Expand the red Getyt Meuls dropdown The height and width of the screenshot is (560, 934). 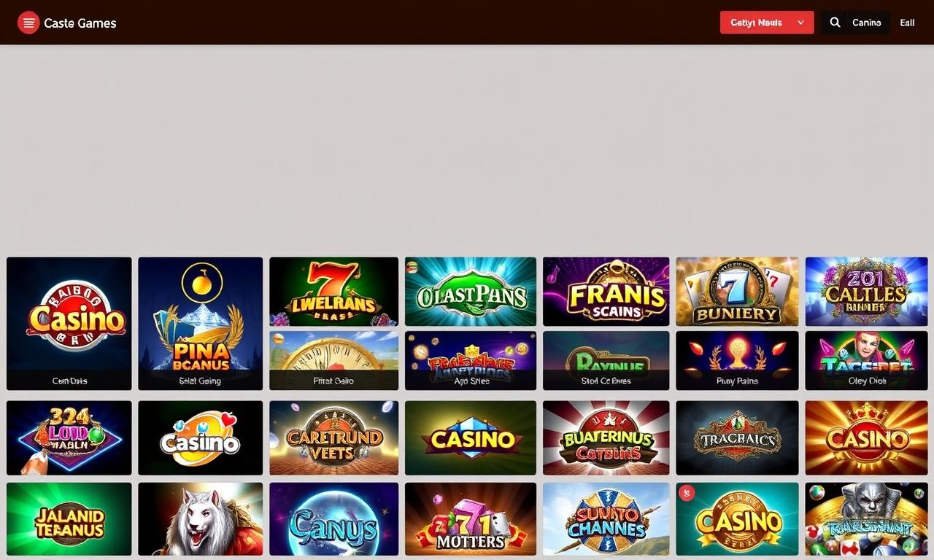click(767, 23)
